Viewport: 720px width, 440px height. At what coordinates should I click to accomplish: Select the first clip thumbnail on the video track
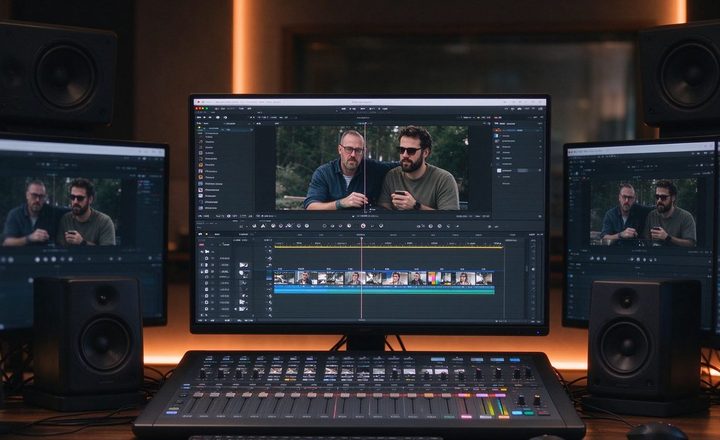coord(284,278)
